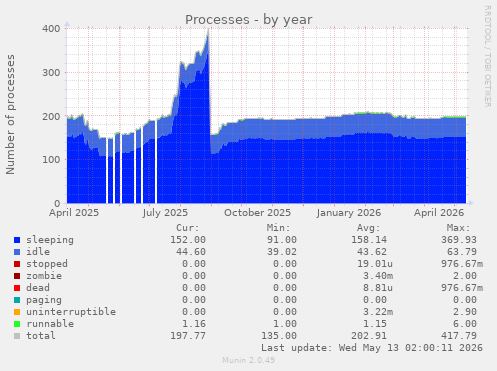497x371 pixels.
Task: Click the 200 y-axis tick label
Action: [51, 117]
